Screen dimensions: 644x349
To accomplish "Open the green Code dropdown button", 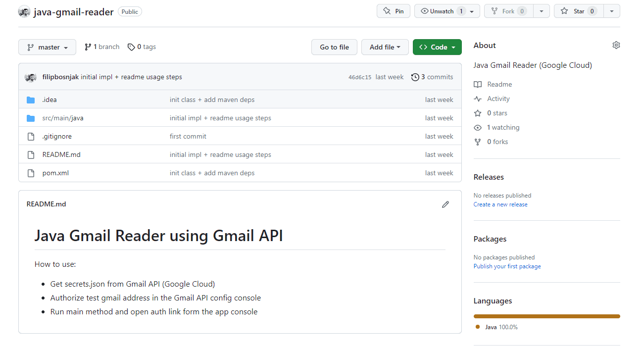I will click(x=437, y=47).
